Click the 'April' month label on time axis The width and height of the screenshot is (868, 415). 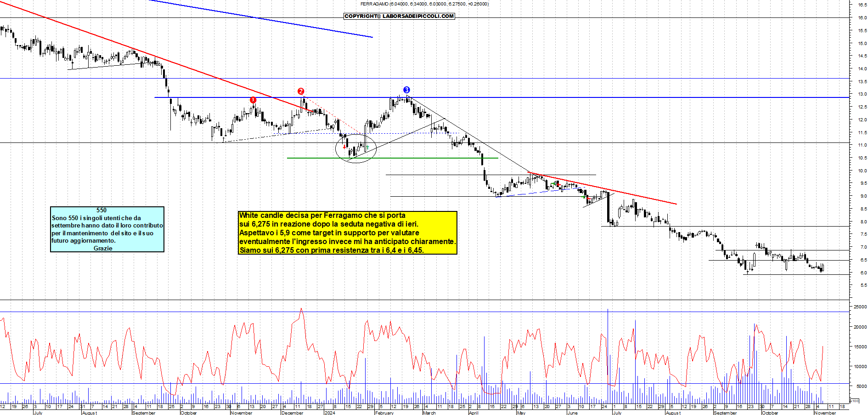pos(473,413)
